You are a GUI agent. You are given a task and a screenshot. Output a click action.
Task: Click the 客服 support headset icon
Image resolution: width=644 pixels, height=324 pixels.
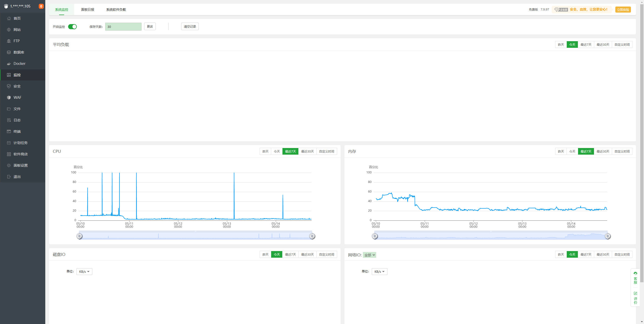click(x=635, y=273)
